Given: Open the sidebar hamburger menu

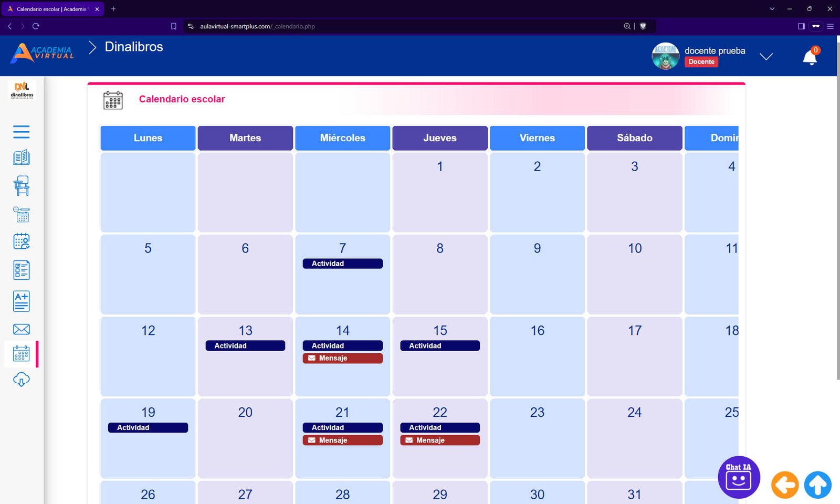Looking at the screenshot, I should click(21, 131).
